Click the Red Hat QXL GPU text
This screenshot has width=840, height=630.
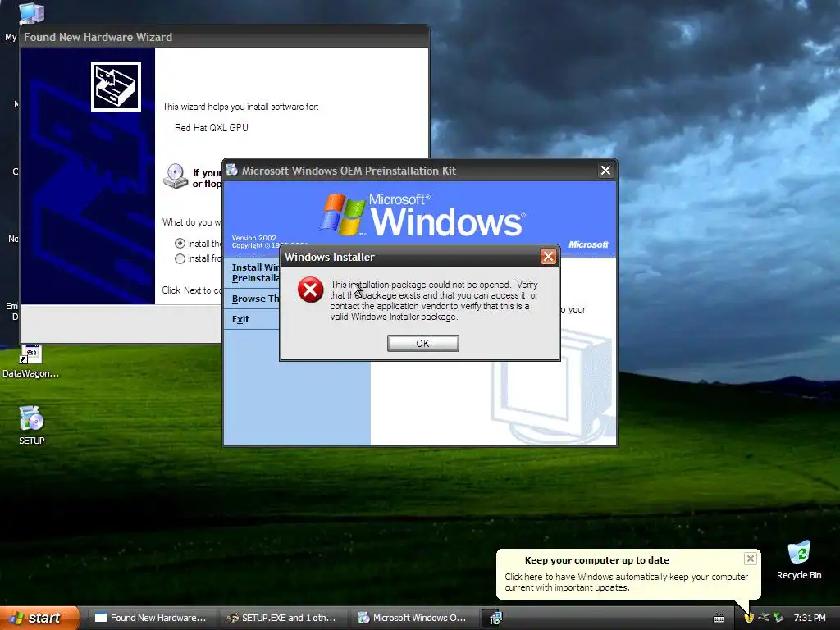point(211,127)
